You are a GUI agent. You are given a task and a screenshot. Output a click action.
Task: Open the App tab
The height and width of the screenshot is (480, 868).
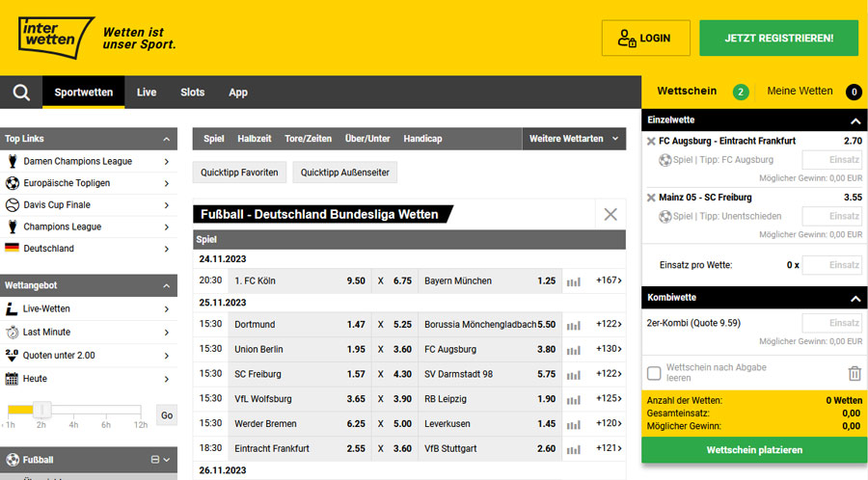click(x=238, y=93)
